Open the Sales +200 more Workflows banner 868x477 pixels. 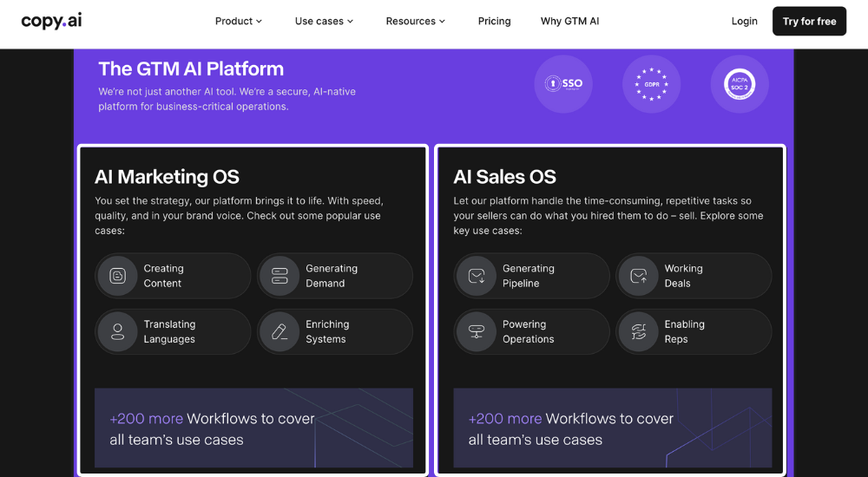coord(612,428)
